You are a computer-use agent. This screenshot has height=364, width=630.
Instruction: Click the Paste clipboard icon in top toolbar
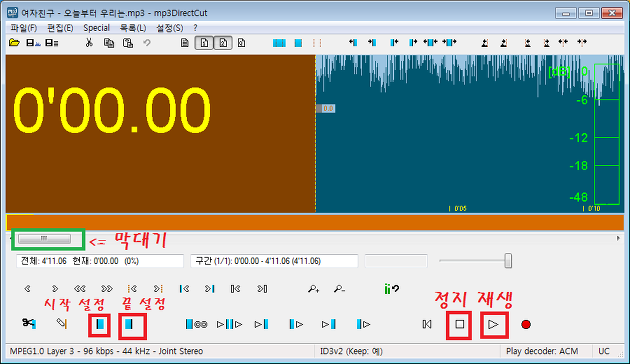[x=128, y=43]
